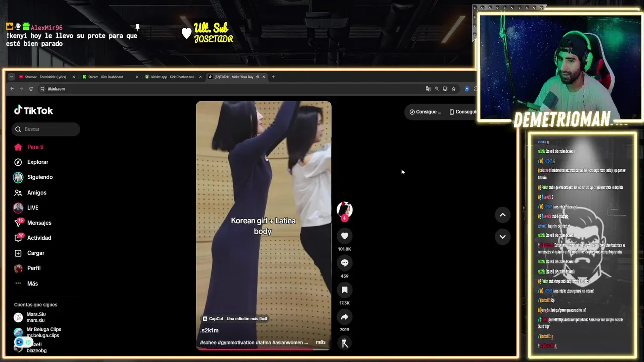644x362 pixels.
Task: Click the translate page icon
Action: point(428,89)
